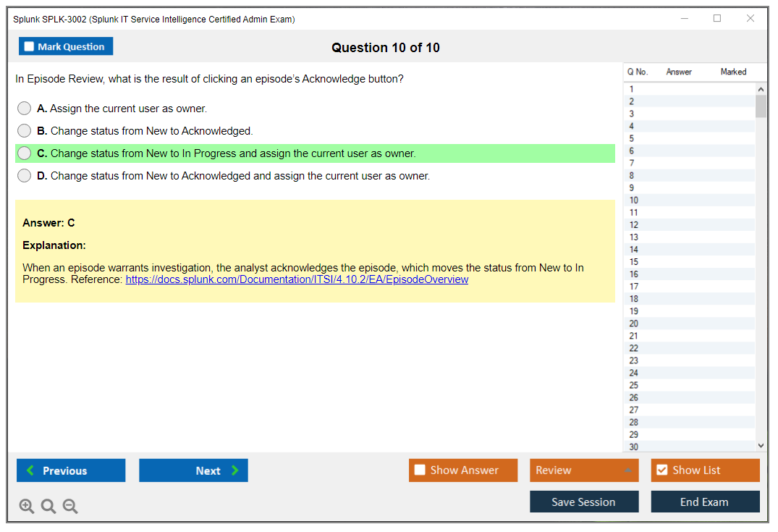Click the Previous question button

[x=71, y=470]
